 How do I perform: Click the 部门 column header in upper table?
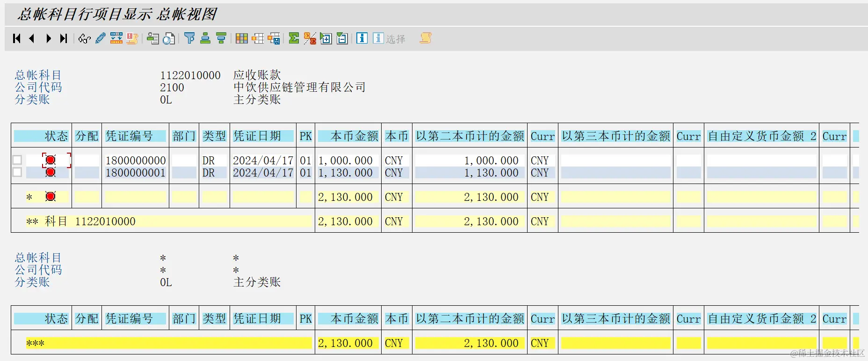tap(184, 136)
